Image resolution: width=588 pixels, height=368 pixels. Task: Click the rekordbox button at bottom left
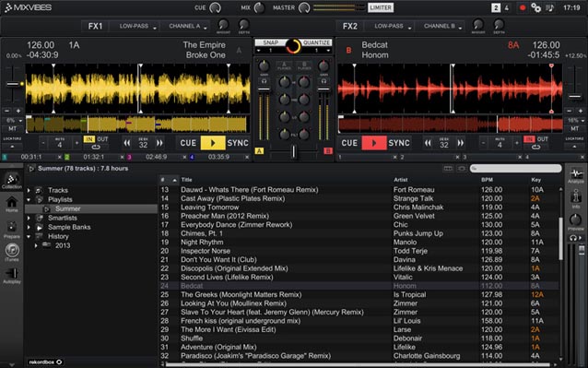pyautogui.click(x=46, y=362)
